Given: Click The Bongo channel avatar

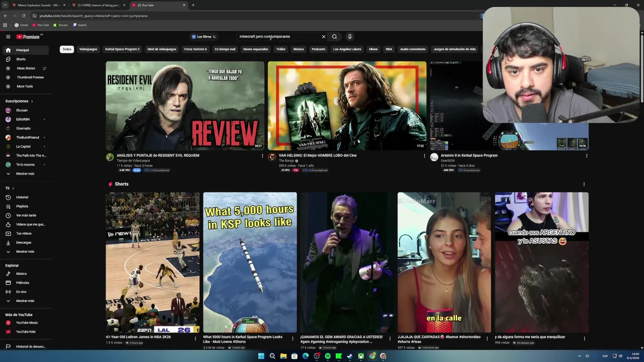Looking at the screenshot, I should (x=272, y=157).
